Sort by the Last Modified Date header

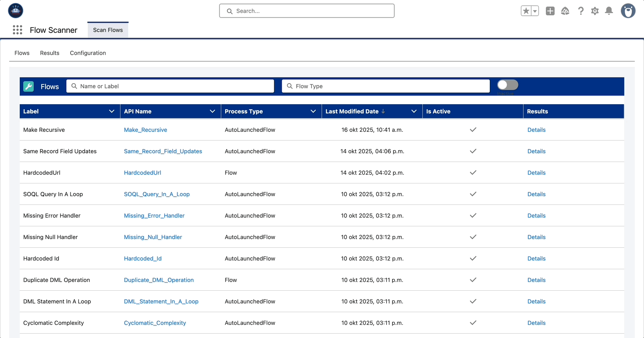pyautogui.click(x=352, y=112)
